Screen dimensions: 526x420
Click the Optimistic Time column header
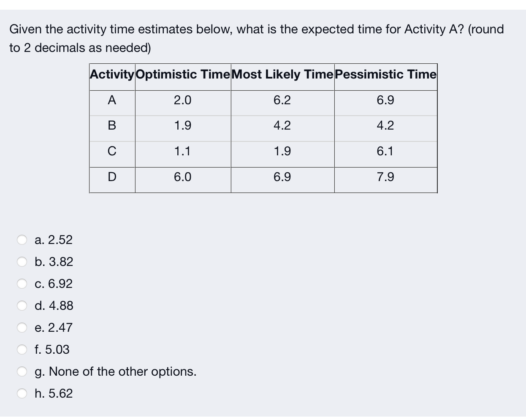pos(182,74)
